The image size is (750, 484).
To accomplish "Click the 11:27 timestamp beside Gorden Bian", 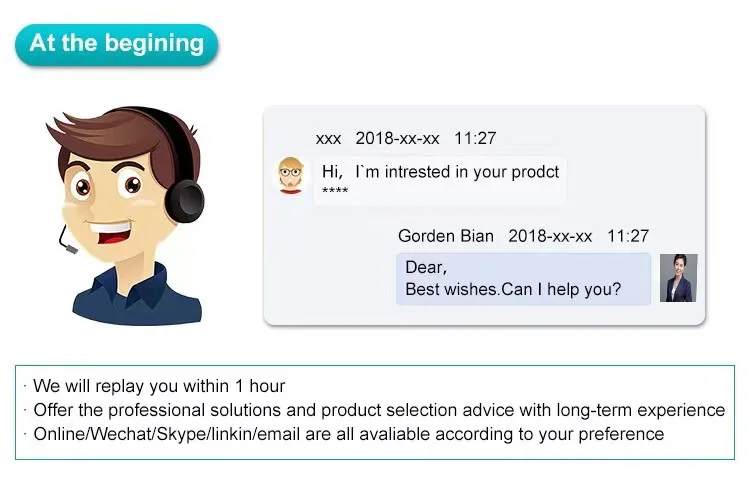I will tap(628, 237).
